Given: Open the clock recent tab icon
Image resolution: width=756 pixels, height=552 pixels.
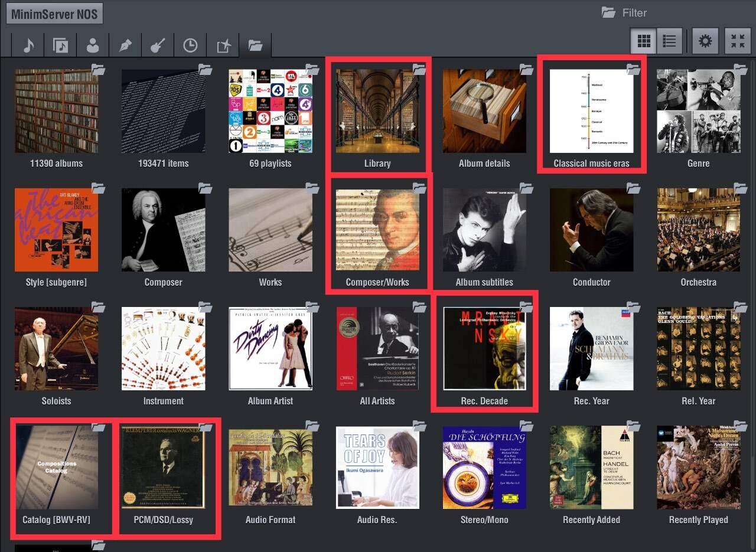Looking at the screenshot, I should [x=190, y=45].
